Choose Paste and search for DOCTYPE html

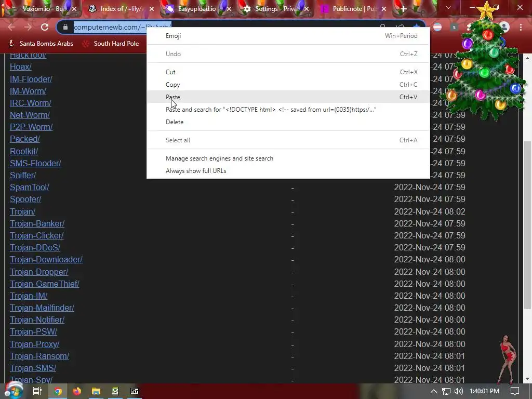click(288, 110)
